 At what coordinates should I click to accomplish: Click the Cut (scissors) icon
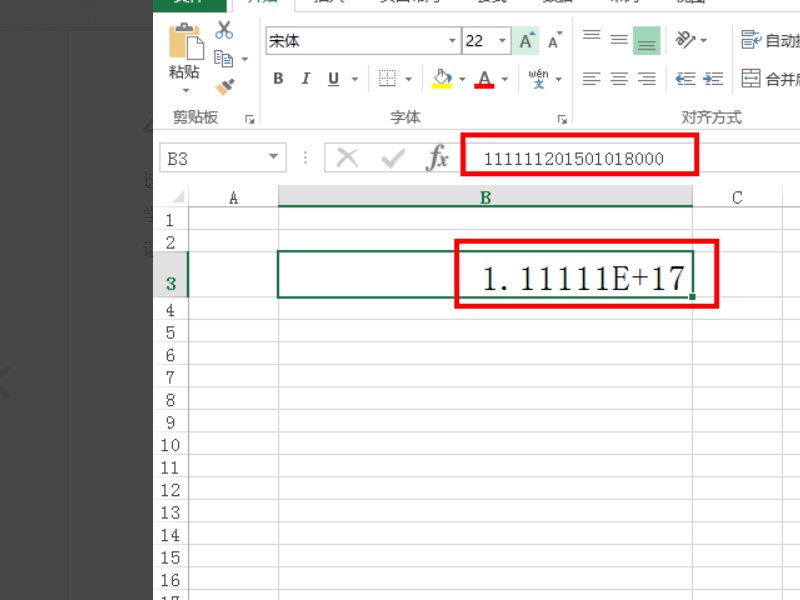[224, 30]
